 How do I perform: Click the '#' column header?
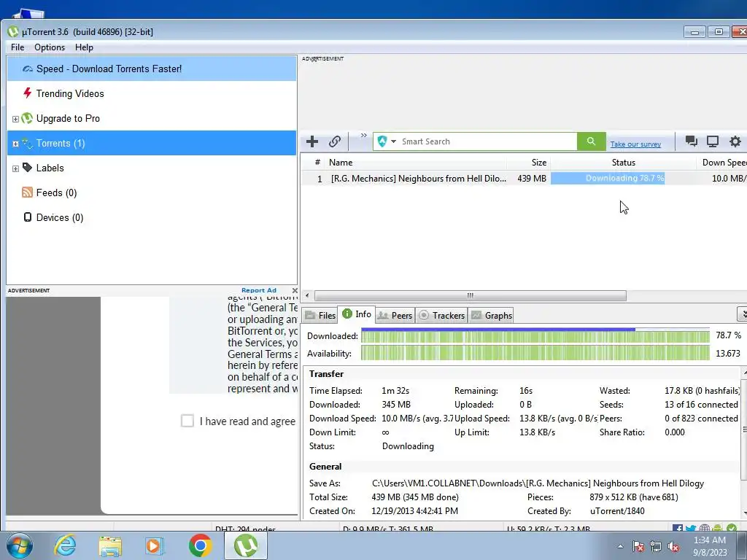pyautogui.click(x=317, y=163)
